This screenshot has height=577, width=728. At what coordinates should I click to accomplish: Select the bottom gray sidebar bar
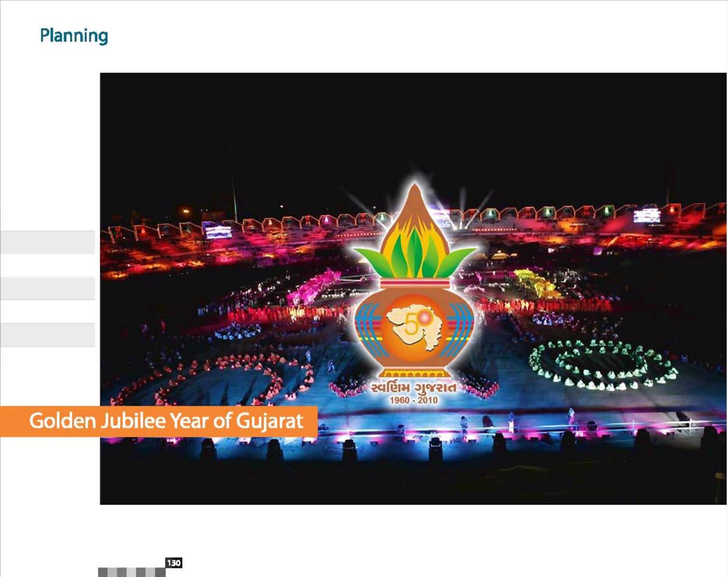[x=47, y=335]
